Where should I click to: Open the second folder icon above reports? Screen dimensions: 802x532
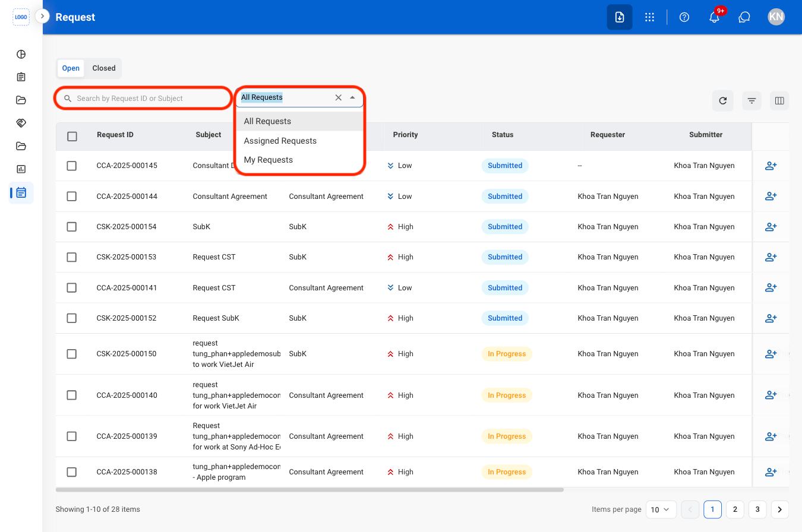coord(21,146)
